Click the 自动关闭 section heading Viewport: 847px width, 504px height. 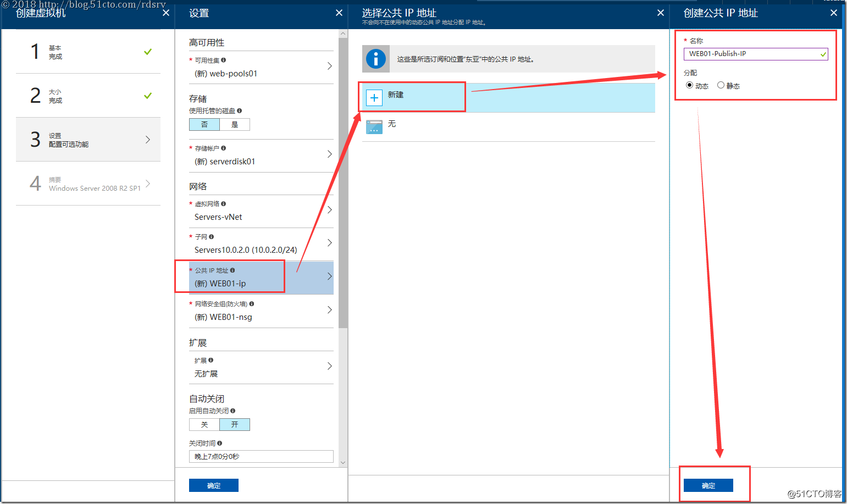coord(207,398)
